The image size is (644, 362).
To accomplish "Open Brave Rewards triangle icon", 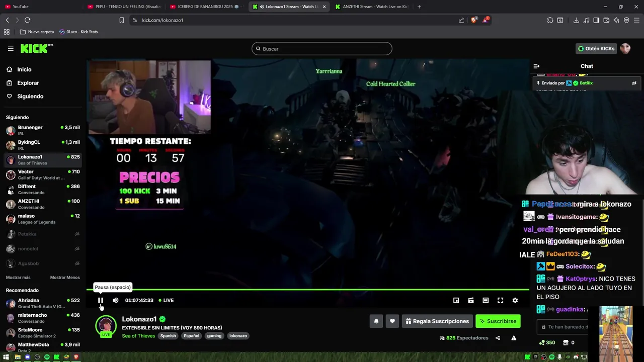I will coord(485,20).
